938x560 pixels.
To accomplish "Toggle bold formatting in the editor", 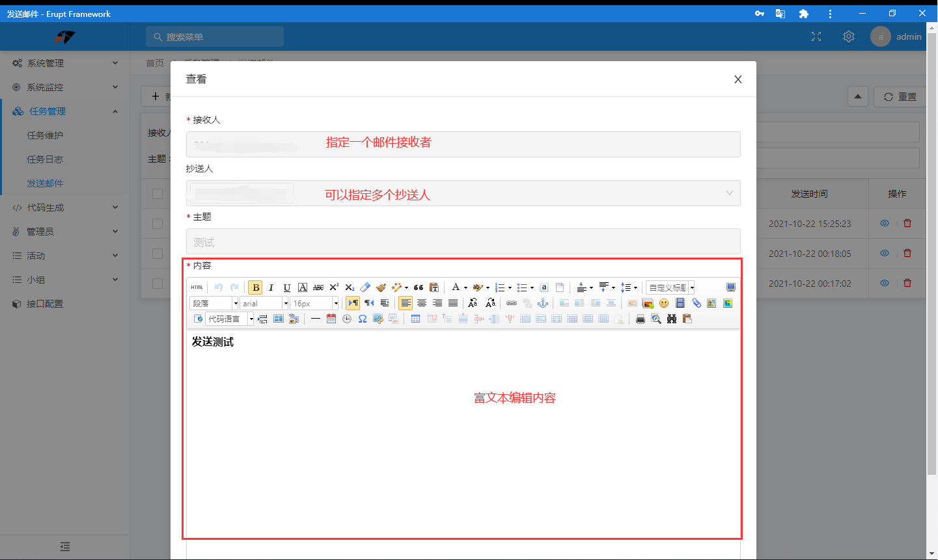I will point(256,287).
